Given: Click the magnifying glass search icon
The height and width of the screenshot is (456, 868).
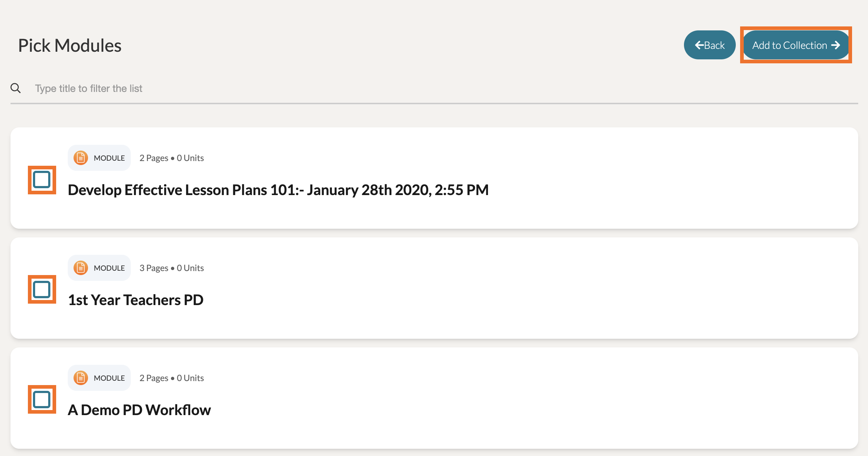Looking at the screenshot, I should pos(16,88).
